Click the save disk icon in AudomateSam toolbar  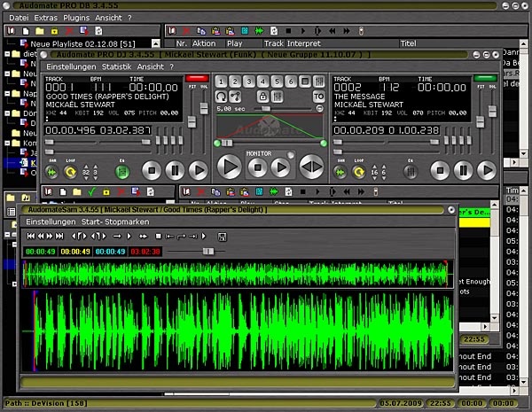click(x=223, y=237)
